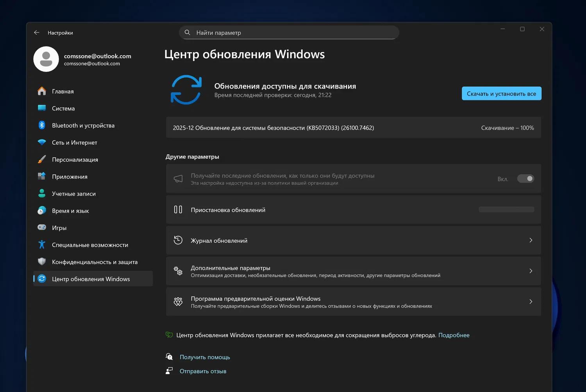Click the Wi-Fi network icon in sidebar

pyautogui.click(x=42, y=143)
